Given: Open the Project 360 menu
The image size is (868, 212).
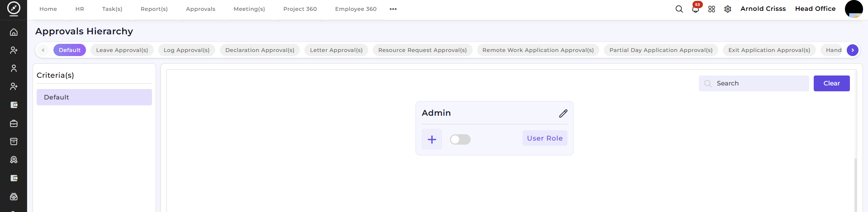Looking at the screenshot, I should click(300, 9).
